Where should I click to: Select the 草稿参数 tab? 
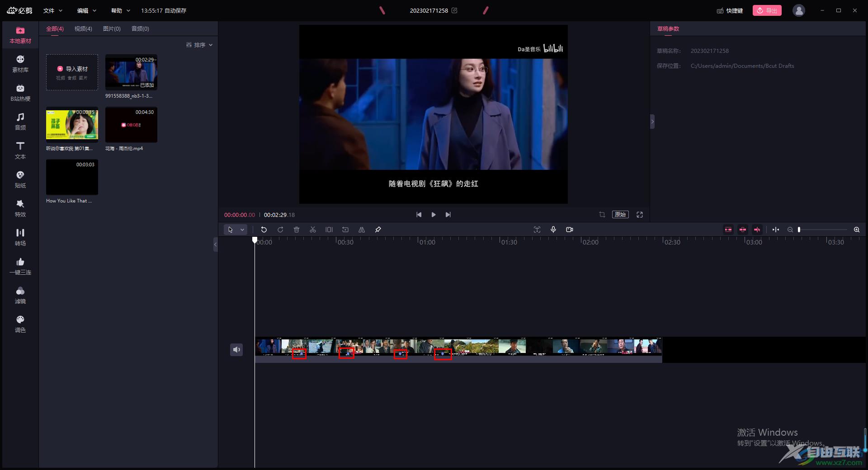(668, 28)
